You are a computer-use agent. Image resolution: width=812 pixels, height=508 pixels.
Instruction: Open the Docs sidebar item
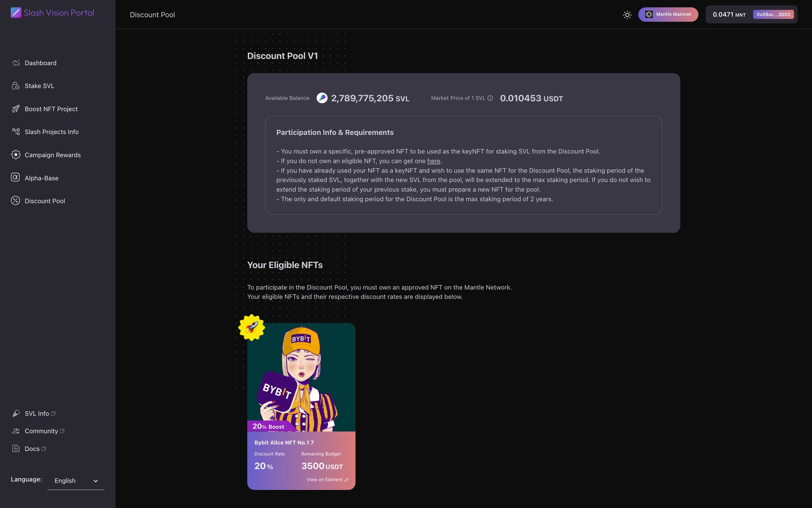[x=32, y=449]
